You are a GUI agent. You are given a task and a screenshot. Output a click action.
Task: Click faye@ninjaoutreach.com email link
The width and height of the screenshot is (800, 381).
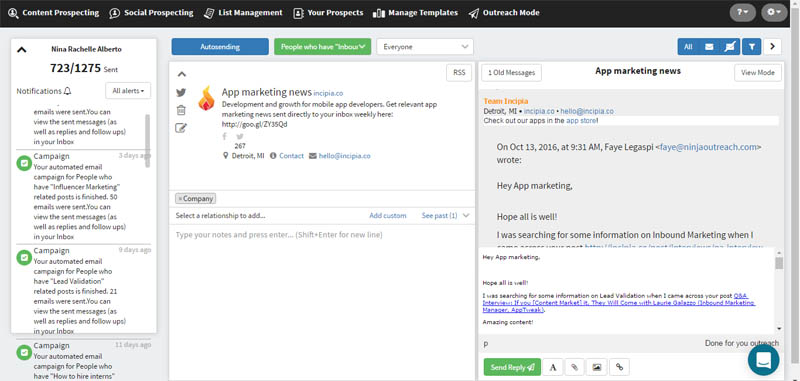[708, 147]
